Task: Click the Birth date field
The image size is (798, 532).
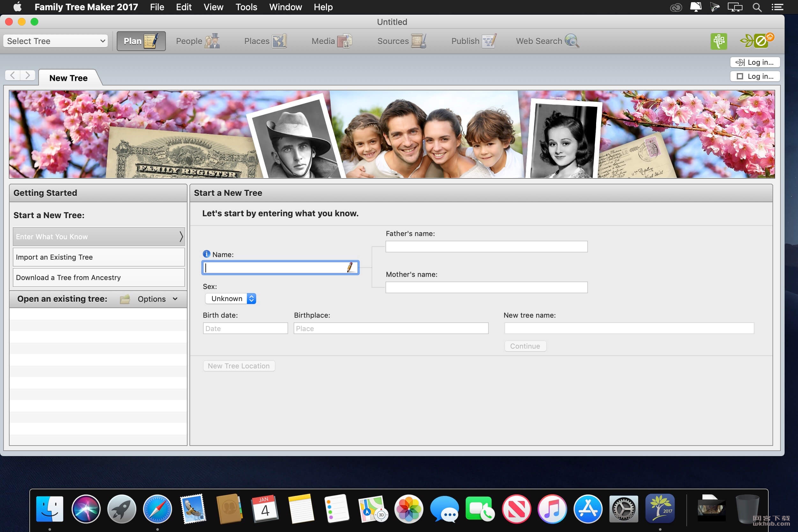Action: tap(245, 328)
